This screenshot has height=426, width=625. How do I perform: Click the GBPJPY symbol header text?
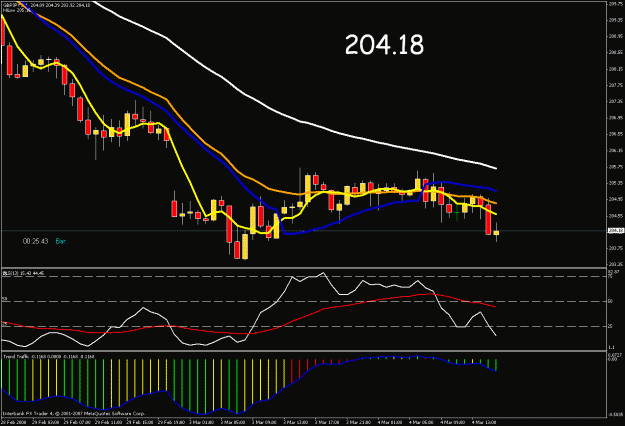[x=46, y=5]
